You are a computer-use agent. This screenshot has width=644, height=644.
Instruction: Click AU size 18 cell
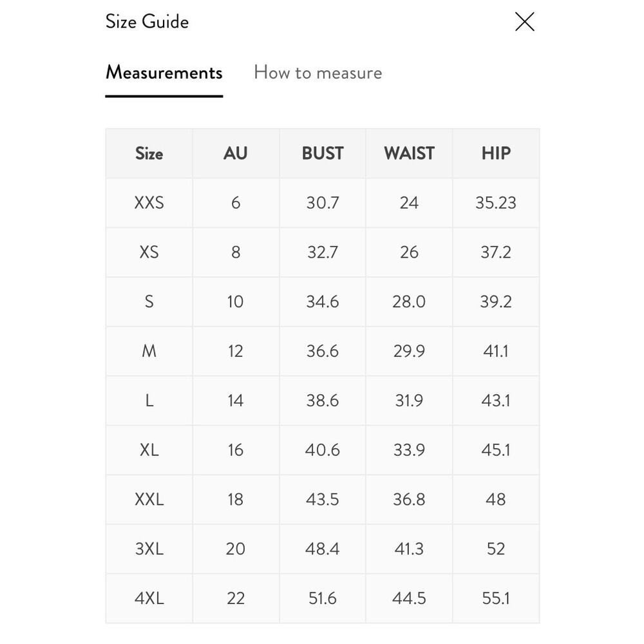(x=235, y=500)
